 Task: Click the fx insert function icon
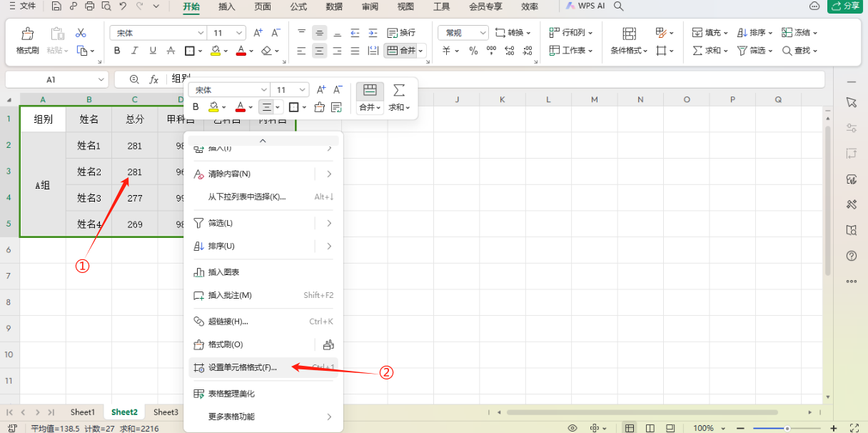[153, 79]
